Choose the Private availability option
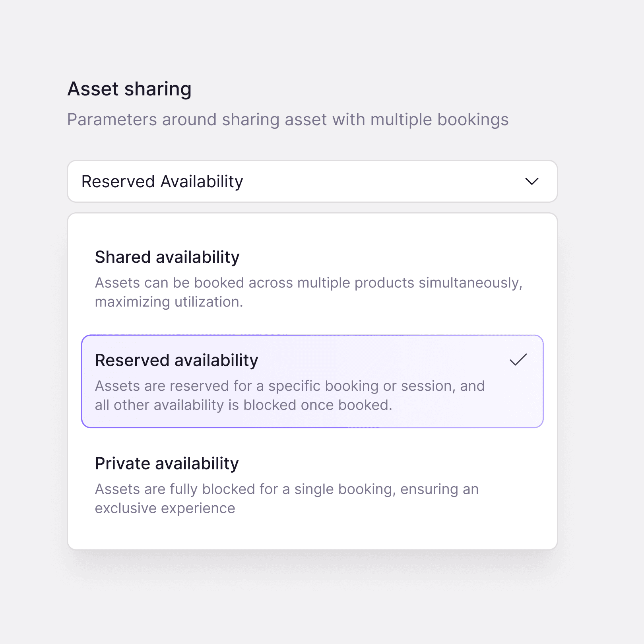 312,485
